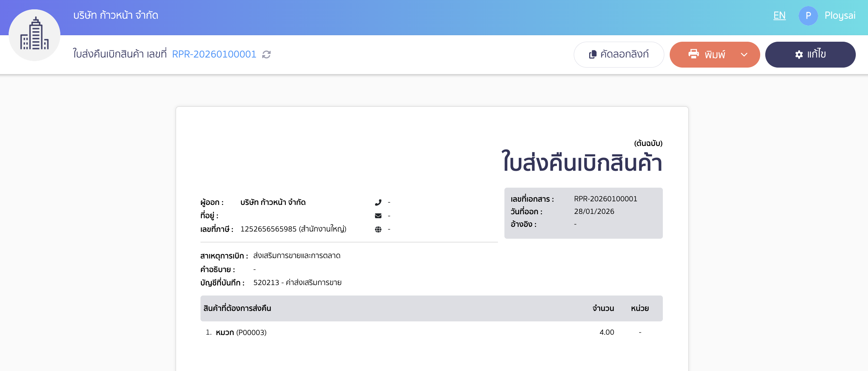Image resolution: width=868 pixels, height=371 pixels.
Task: Select the company building logo
Action: pos(34,35)
